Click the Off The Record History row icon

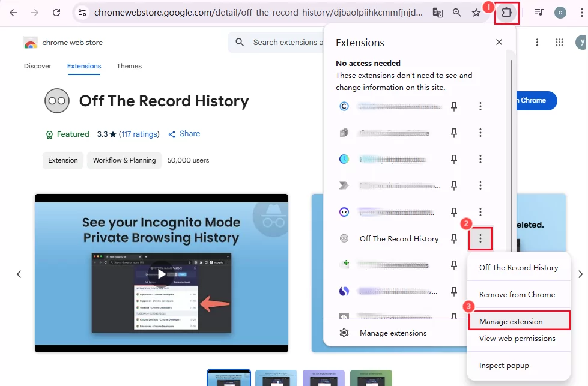tap(344, 238)
